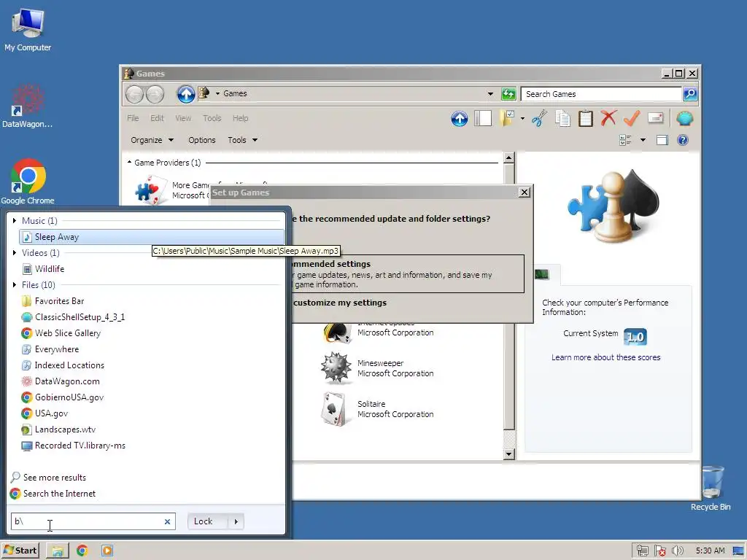Click See more results
The width and height of the screenshot is (747, 560).
[49, 477]
